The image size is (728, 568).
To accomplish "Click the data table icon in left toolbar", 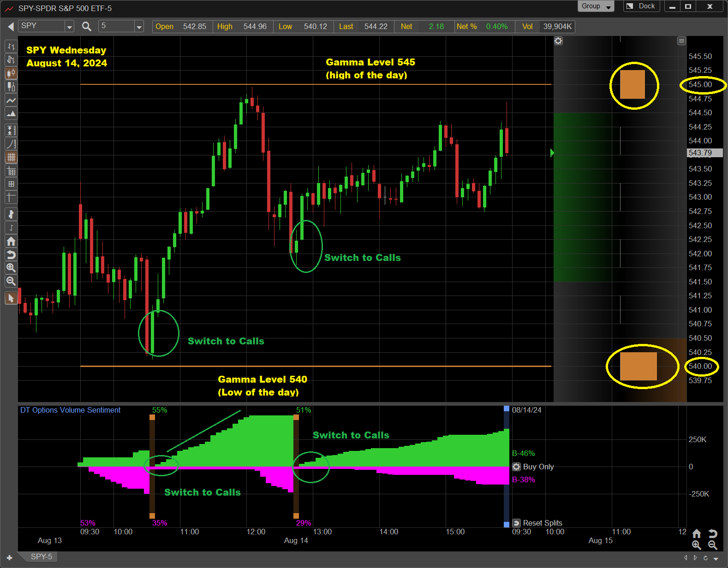I will coord(11,172).
